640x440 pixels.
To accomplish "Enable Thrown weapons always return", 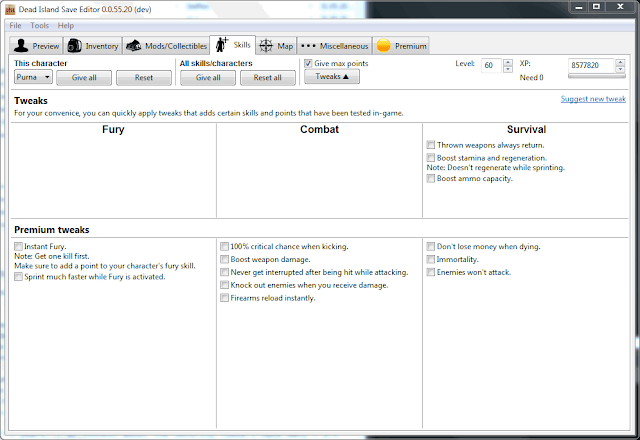I will tap(431, 145).
